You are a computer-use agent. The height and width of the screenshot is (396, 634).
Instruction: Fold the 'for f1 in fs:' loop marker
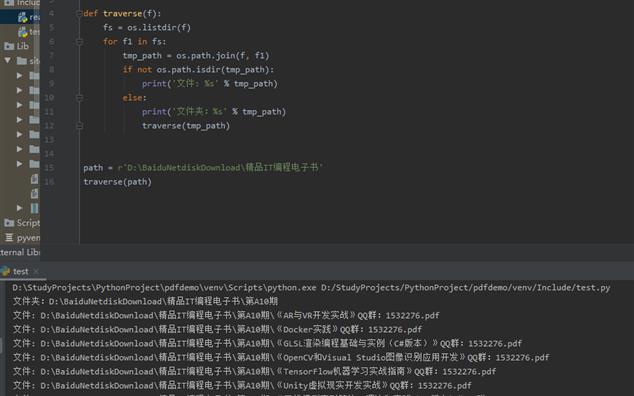click(79, 41)
